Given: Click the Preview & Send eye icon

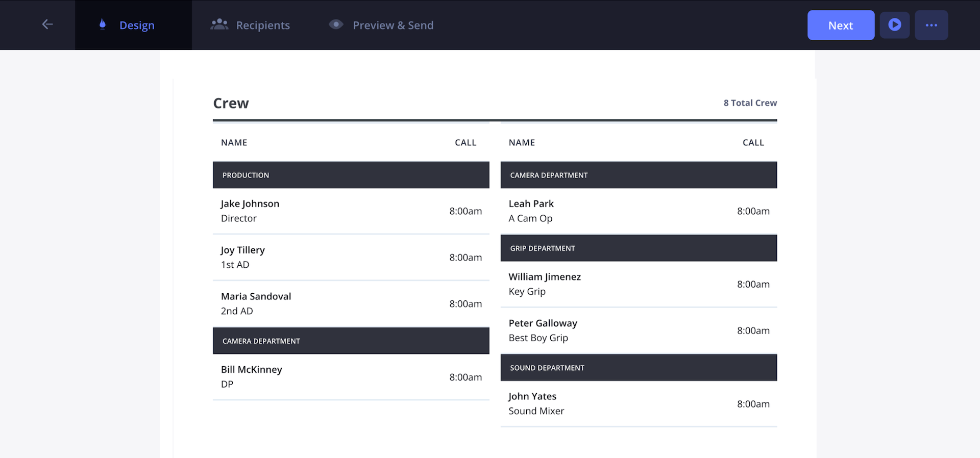Looking at the screenshot, I should tap(336, 24).
